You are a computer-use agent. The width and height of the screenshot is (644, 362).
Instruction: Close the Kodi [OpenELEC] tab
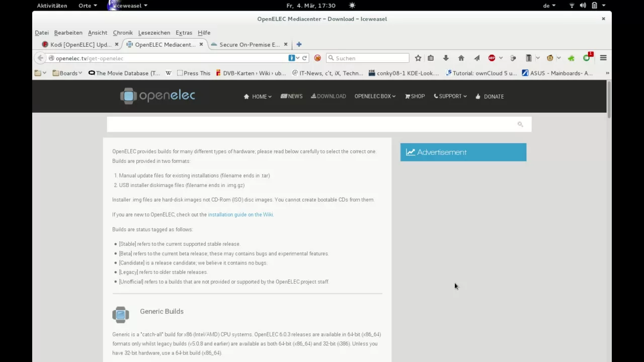pos(117,44)
